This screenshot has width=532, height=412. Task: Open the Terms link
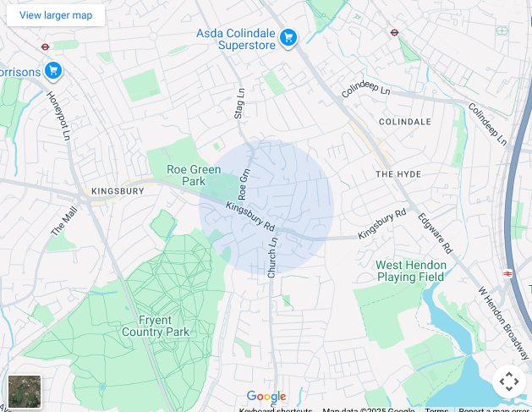(x=436, y=410)
